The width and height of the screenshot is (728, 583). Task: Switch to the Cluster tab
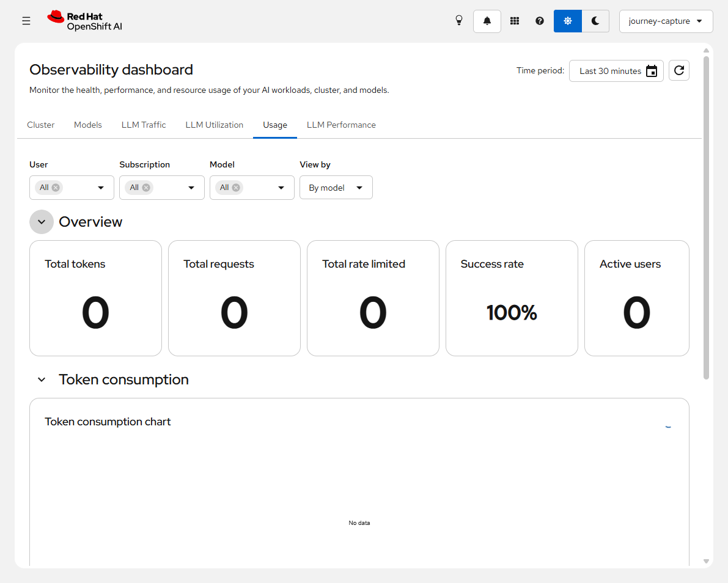tap(41, 125)
